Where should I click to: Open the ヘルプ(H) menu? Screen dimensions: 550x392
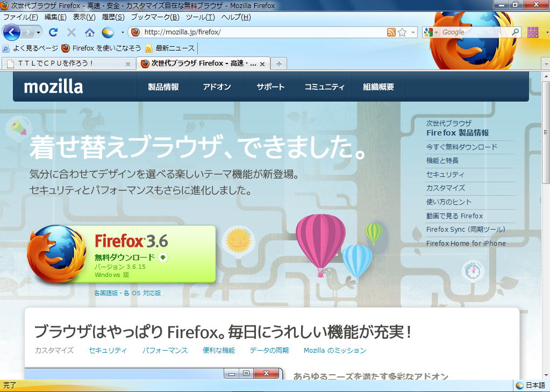236,17
